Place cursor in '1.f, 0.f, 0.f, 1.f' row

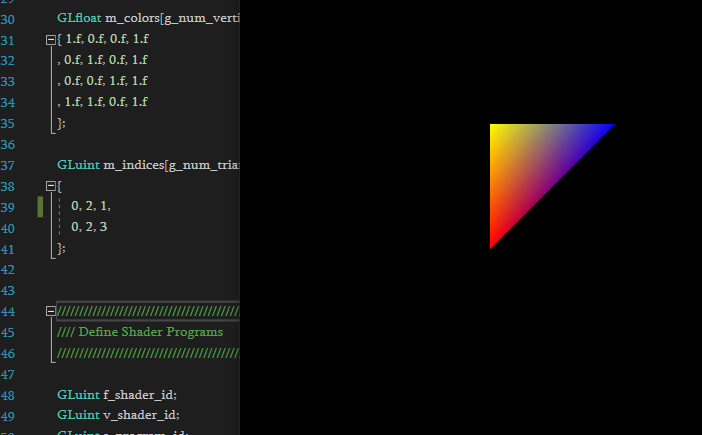pyautogui.click(x=103, y=39)
